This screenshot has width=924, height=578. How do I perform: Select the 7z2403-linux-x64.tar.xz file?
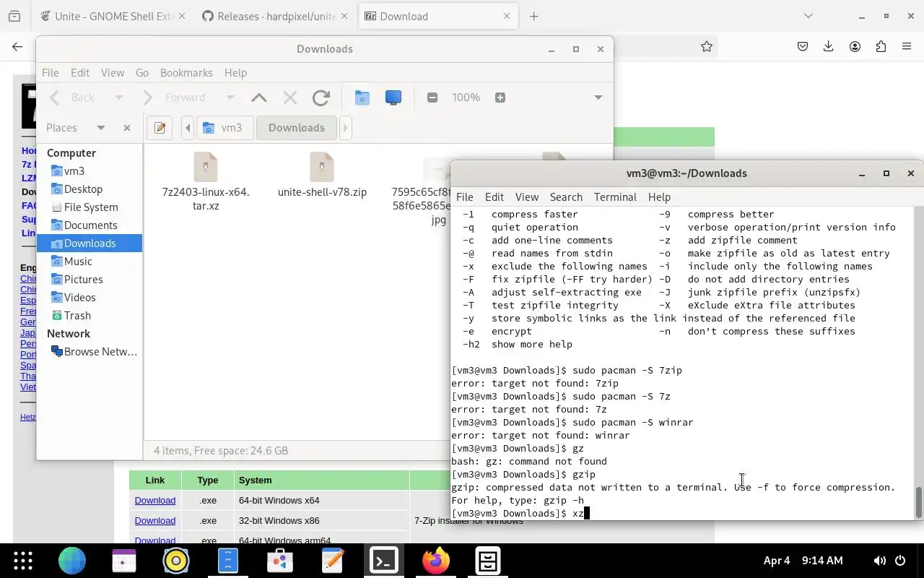point(206,181)
